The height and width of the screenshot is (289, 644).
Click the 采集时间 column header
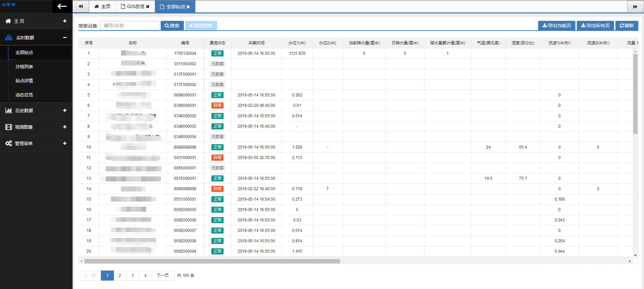[x=256, y=43]
